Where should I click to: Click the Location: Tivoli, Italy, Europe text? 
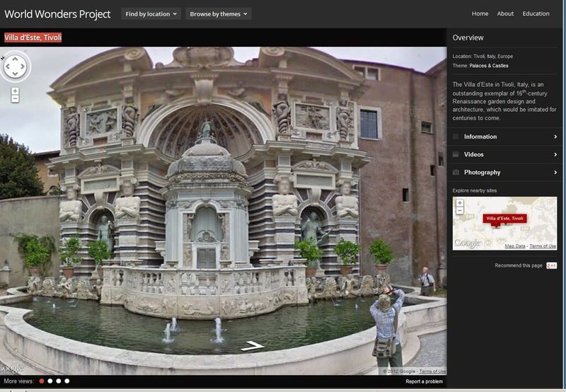[483, 57]
